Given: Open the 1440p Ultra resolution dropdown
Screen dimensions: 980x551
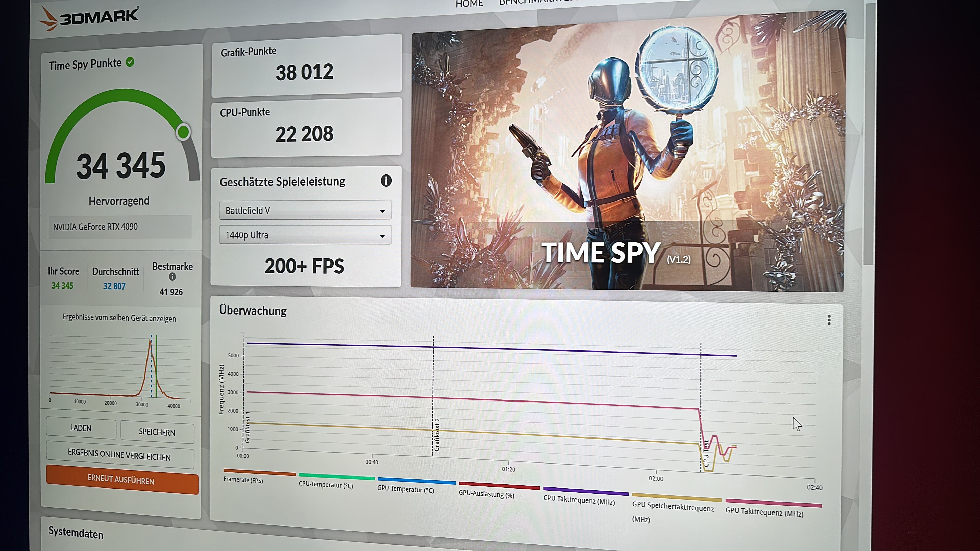Looking at the screenshot, I should click(305, 235).
